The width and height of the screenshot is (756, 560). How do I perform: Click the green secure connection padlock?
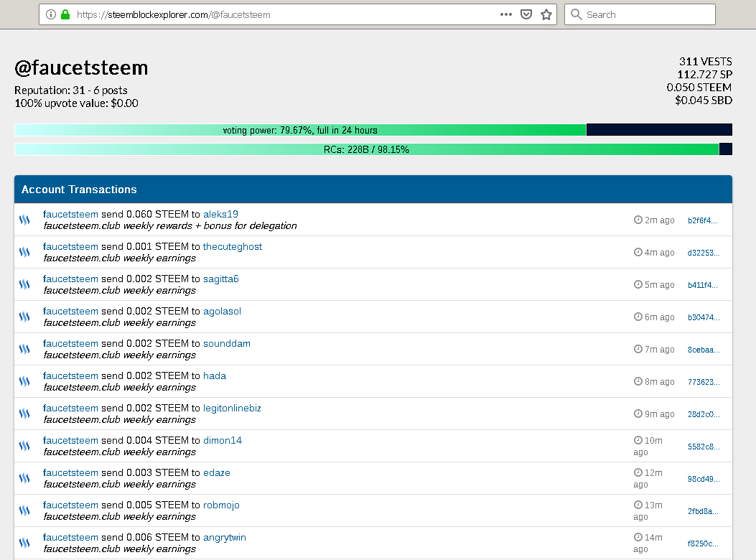65,14
